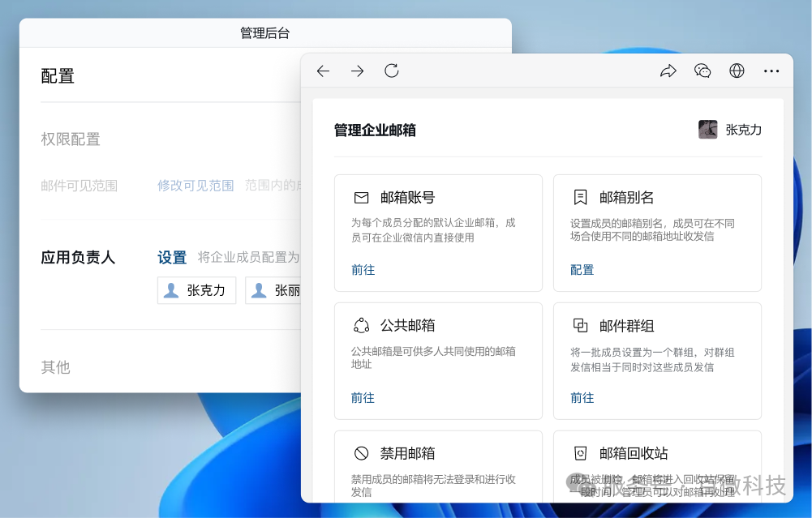Click the 修改可见范围 link

coord(195,185)
